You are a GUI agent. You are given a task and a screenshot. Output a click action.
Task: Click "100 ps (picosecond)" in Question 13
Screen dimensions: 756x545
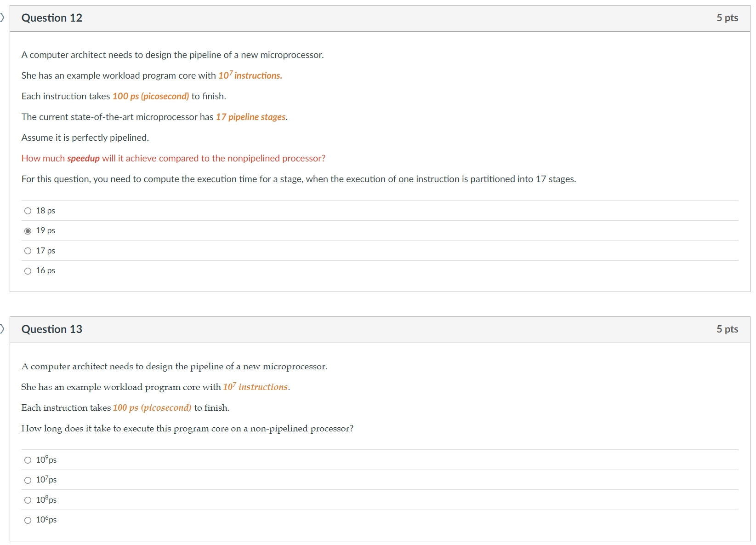(x=152, y=407)
